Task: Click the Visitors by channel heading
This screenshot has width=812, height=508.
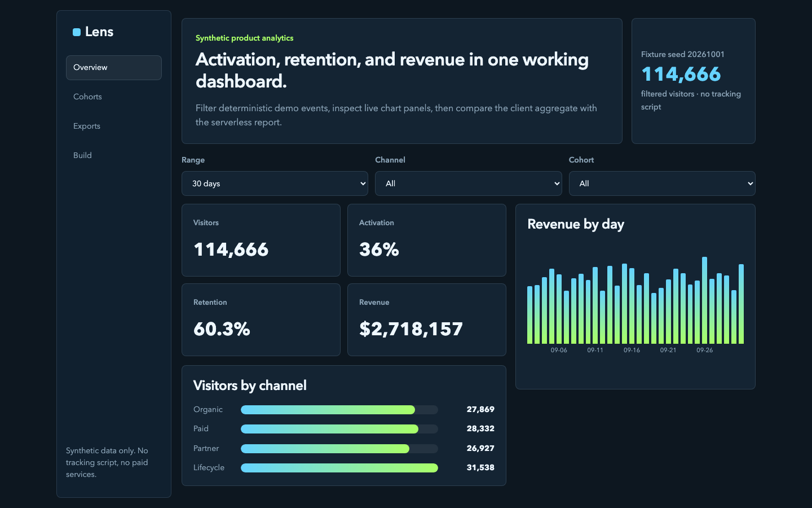Action: 250,386
